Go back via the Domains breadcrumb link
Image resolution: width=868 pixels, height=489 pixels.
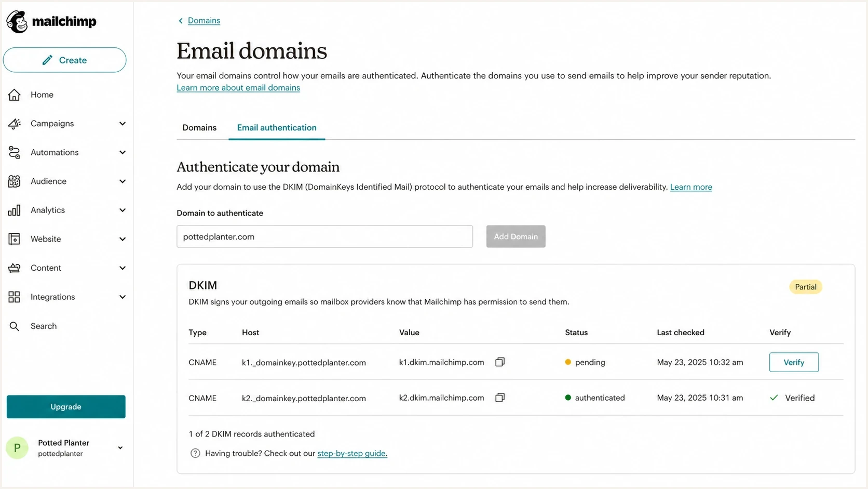[204, 21]
